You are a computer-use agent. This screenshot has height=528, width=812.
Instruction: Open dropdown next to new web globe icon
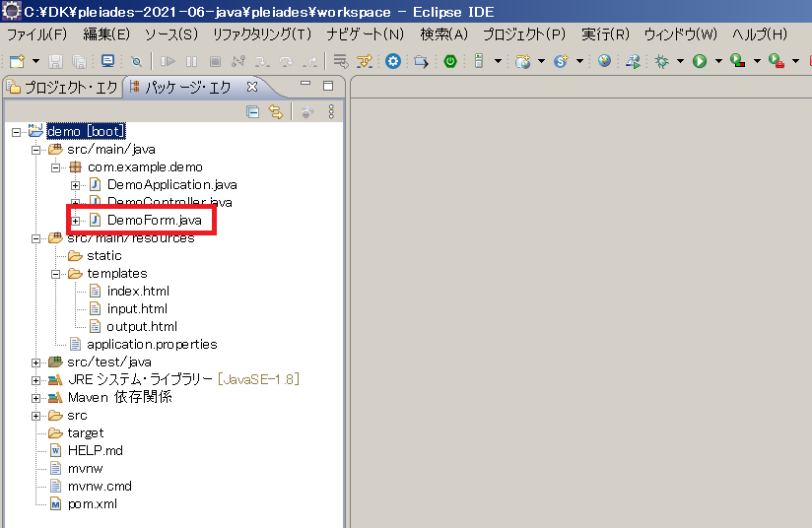pyautogui.click(x=541, y=61)
